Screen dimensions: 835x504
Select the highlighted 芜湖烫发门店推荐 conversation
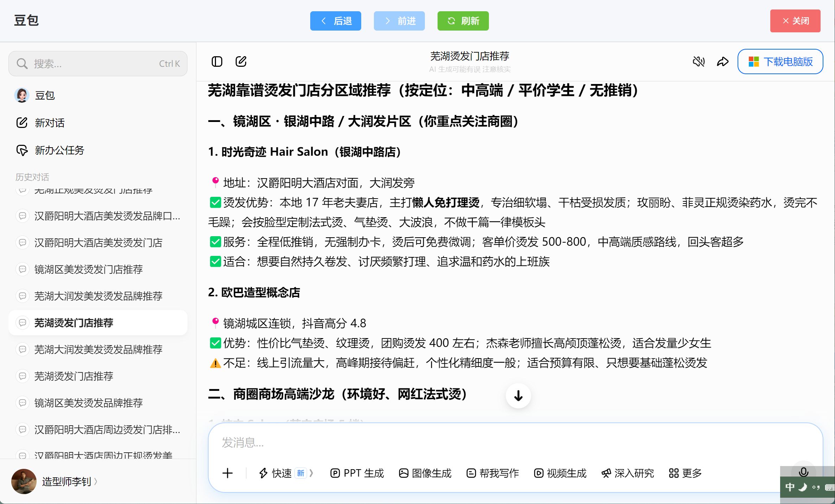click(98, 323)
